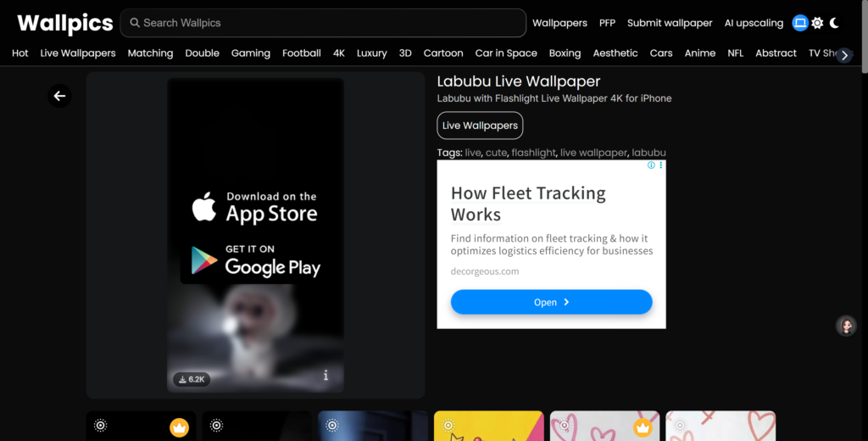The width and height of the screenshot is (868, 441).
Task: Select the Abstract category
Action: 776,53
